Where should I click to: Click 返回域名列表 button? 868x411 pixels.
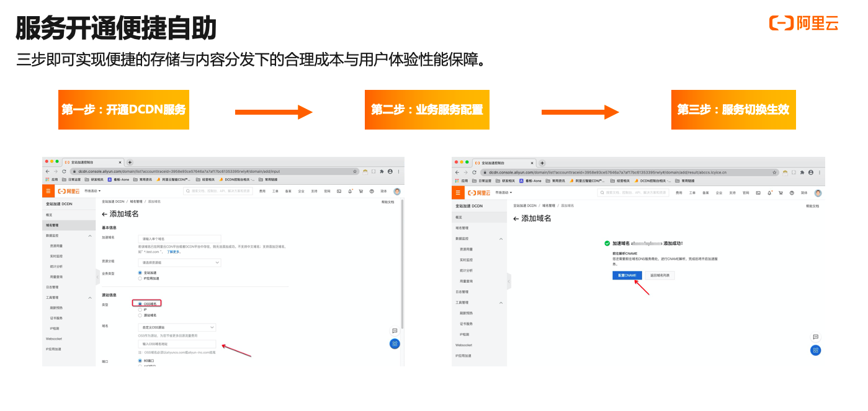coord(660,275)
